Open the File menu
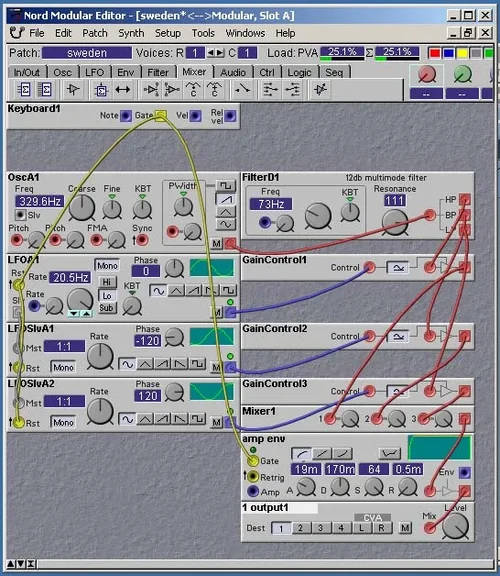 point(37,33)
